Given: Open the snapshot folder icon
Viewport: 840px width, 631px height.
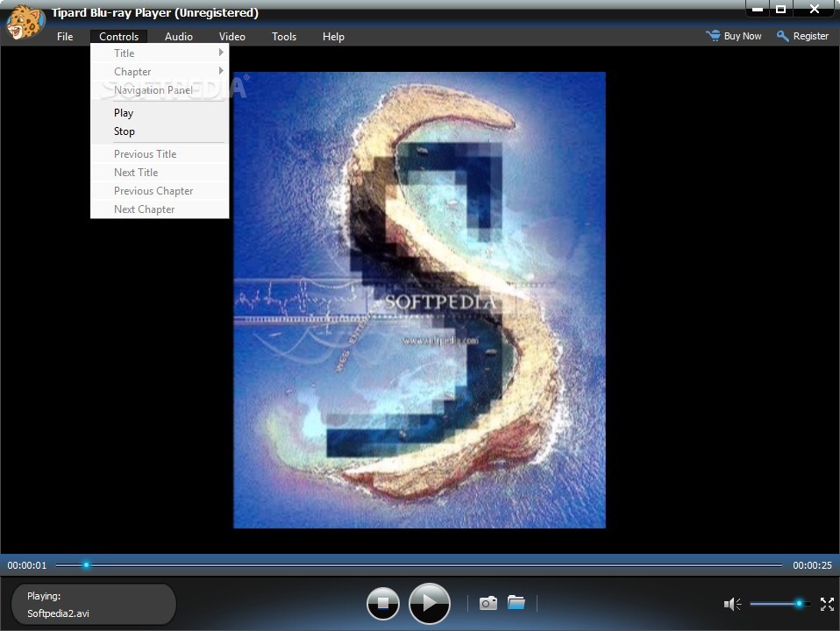Looking at the screenshot, I should [x=516, y=602].
